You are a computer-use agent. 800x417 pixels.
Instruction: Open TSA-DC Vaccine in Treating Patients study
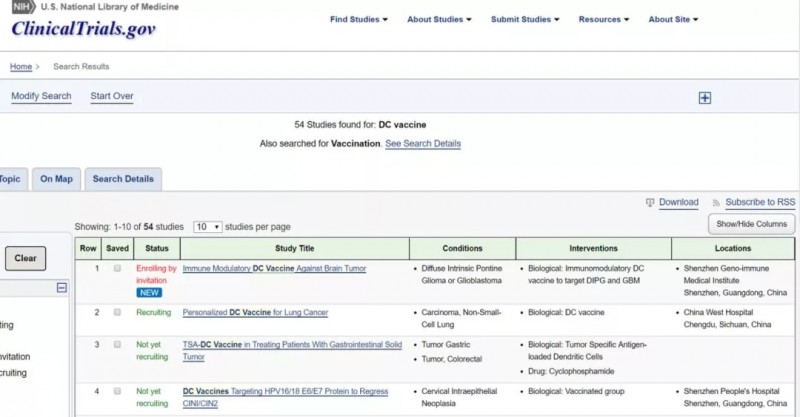click(292, 351)
